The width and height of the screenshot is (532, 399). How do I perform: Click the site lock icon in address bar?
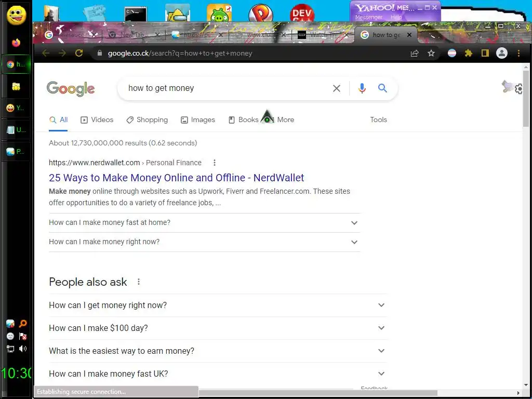99,54
